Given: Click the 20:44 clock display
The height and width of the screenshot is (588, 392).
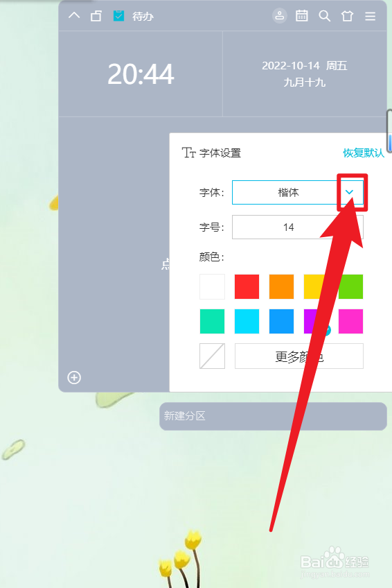Looking at the screenshot, I should (141, 74).
